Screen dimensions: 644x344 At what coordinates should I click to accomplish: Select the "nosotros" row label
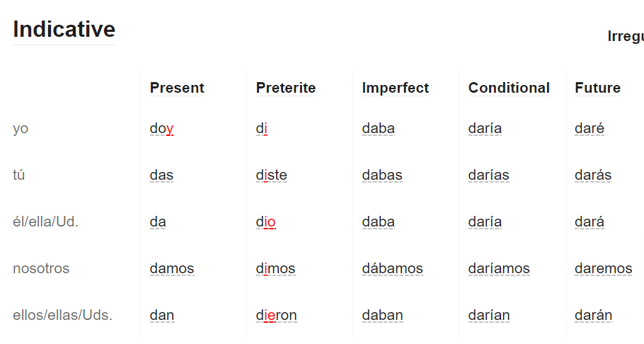[41, 268]
